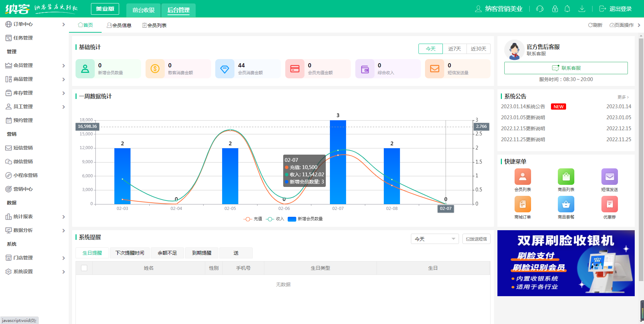Screen dimensions: 644x324
Task: Expand 会员管理 in the sidebar
Action: coord(34,65)
